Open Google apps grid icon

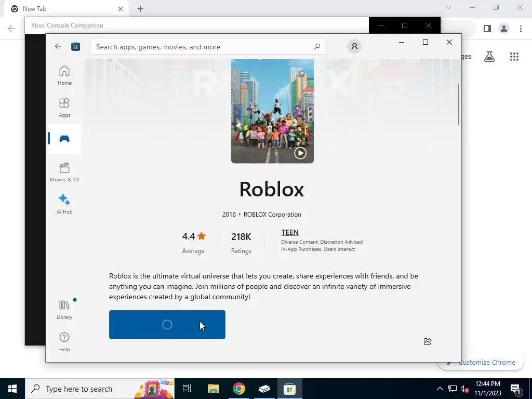point(514,57)
